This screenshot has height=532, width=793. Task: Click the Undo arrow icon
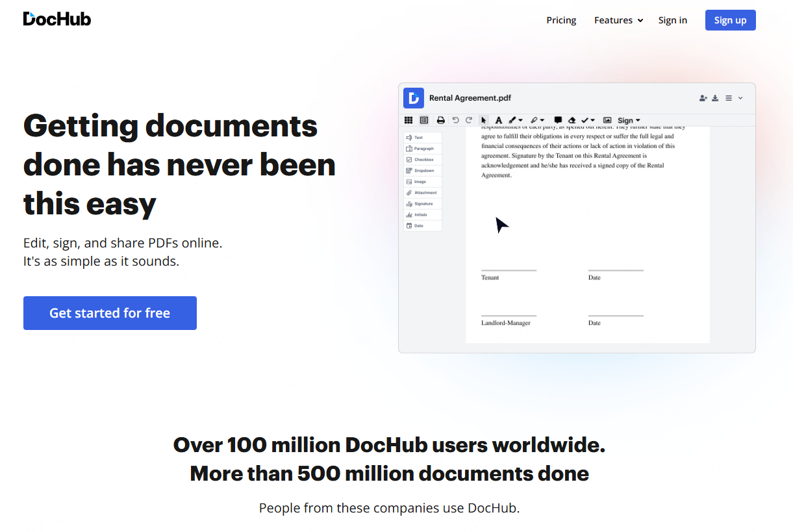point(456,120)
